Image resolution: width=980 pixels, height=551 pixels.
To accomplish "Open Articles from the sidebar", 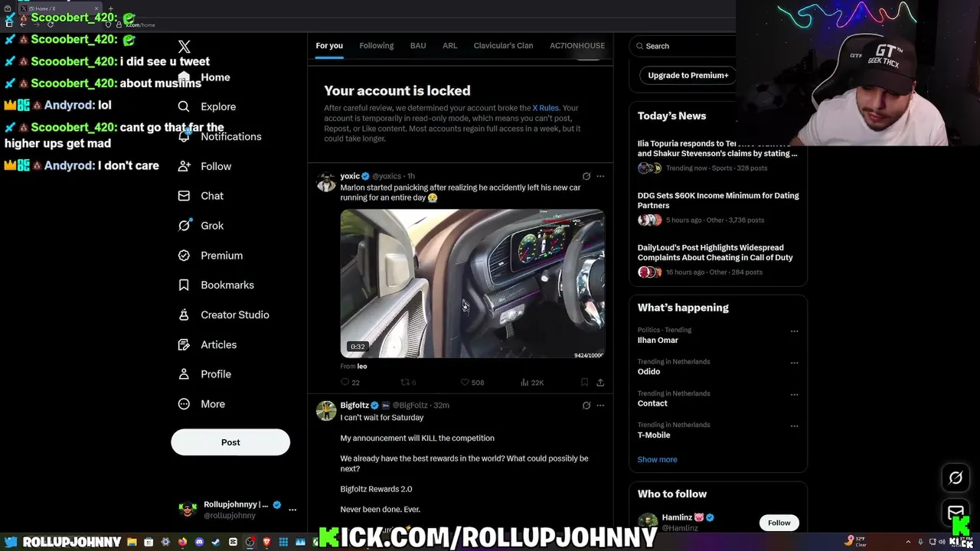I will 207,344.
